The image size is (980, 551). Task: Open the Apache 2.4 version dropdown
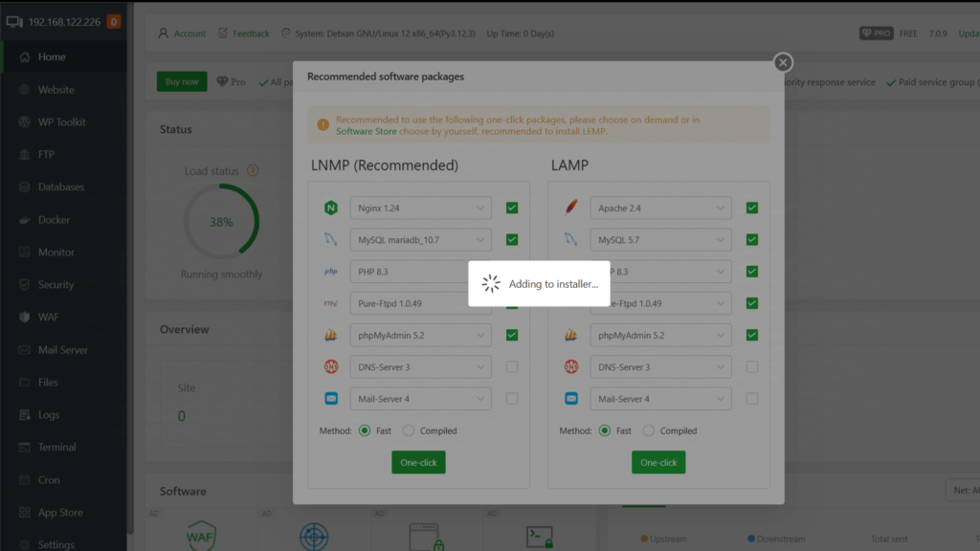pos(660,208)
